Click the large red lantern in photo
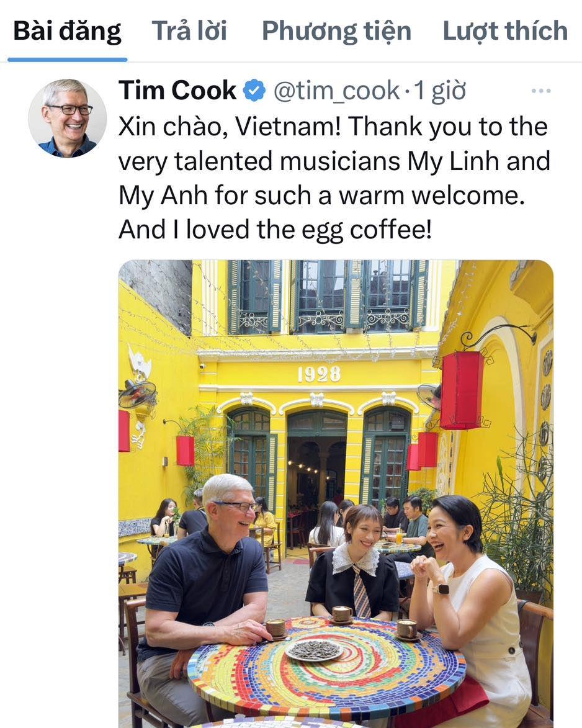 point(462,390)
